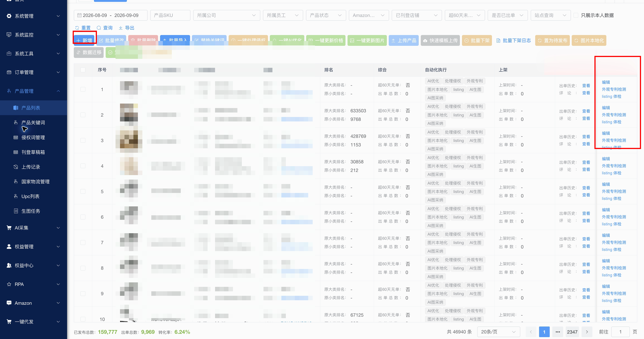Click the calendar icon in date range field
The height and width of the screenshot is (339, 644).
pyautogui.click(x=79, y=15)
